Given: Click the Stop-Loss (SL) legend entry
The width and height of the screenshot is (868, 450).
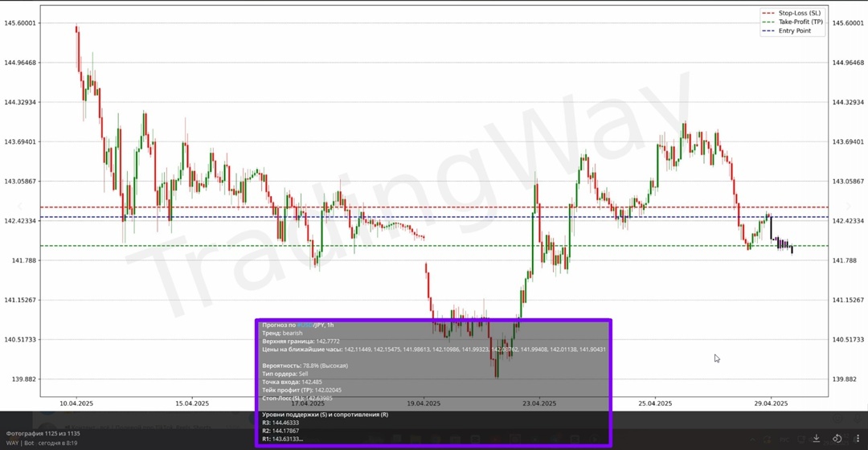Looking at the screenshot, I should 792,13.
